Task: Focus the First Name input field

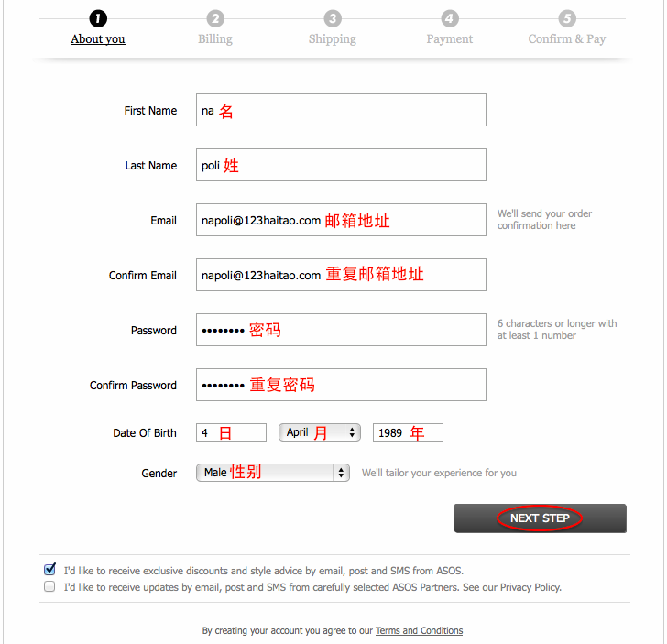Action: coord(341,110)
